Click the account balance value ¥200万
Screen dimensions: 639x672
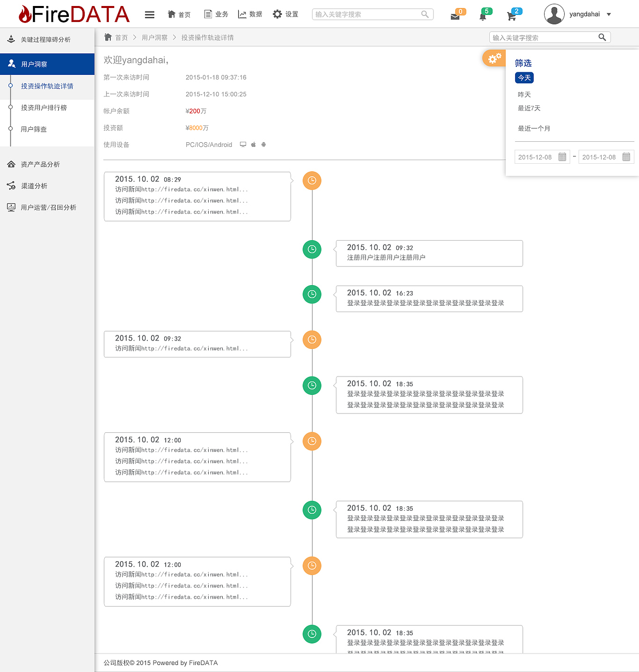pos(196,111)
